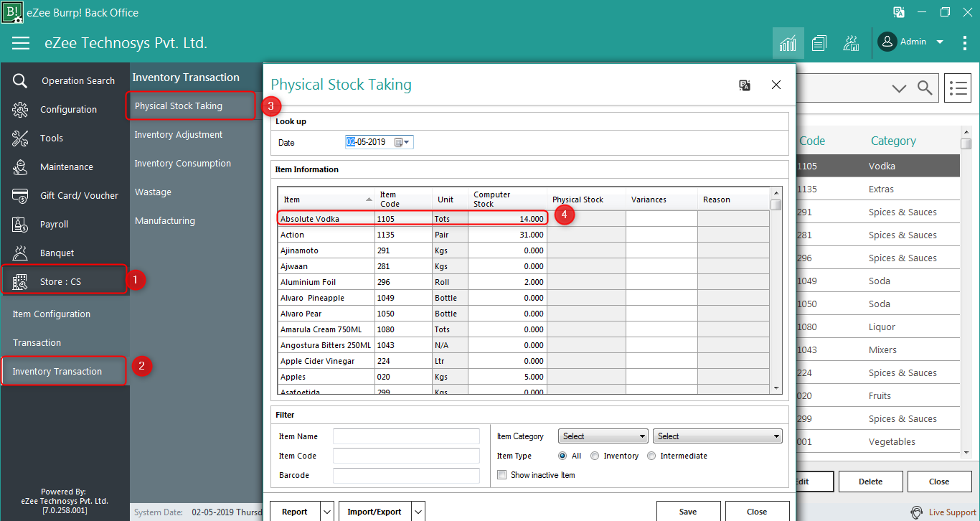This screenshot has height=521, width=980.
Task: Select the Vodka category row in background
Action: [x=878, y=166]
